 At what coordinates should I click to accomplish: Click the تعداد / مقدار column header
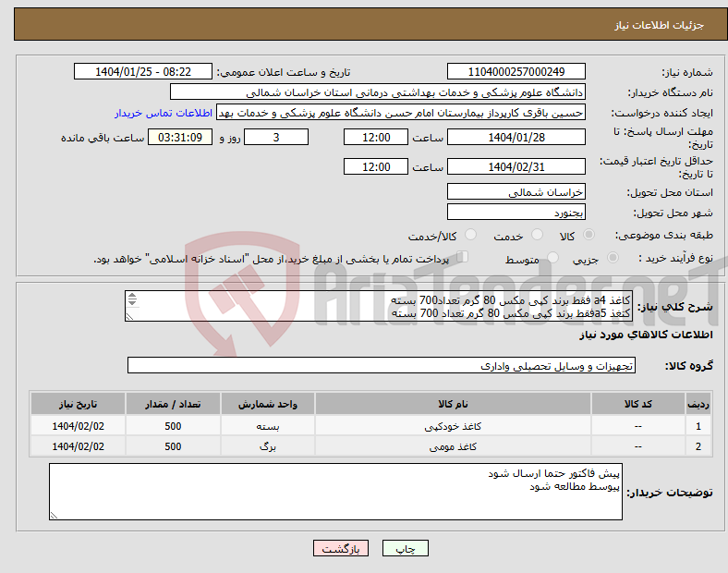[x=173, y=404]
